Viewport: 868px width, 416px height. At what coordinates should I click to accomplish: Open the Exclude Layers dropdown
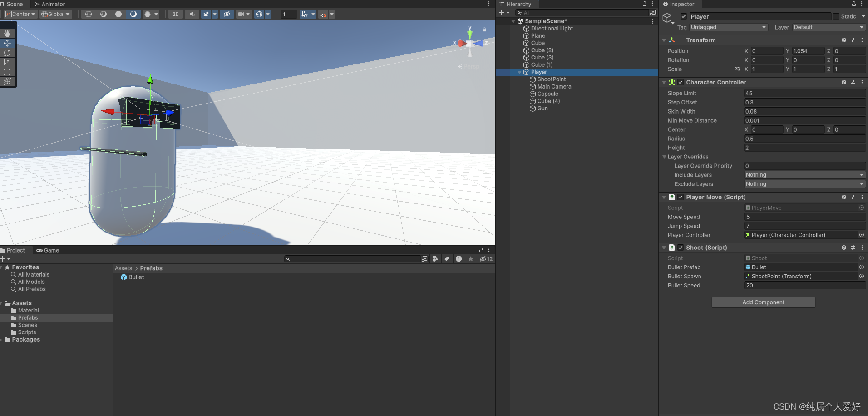(804, 184)
